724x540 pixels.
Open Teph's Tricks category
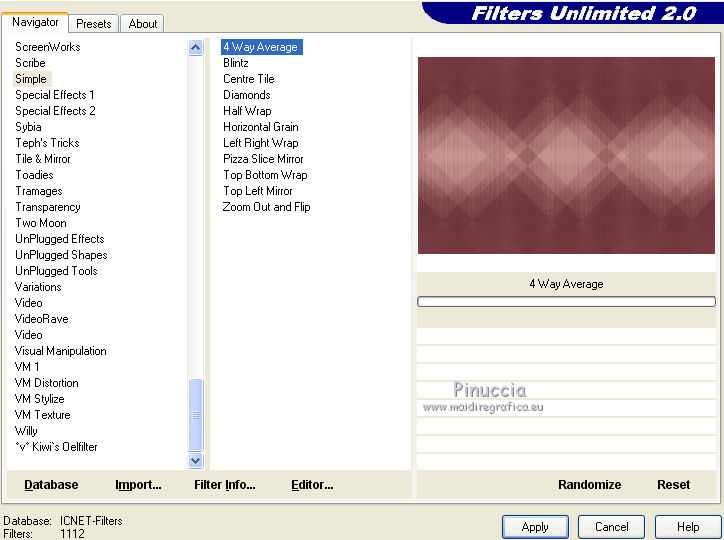pos(47,143)
